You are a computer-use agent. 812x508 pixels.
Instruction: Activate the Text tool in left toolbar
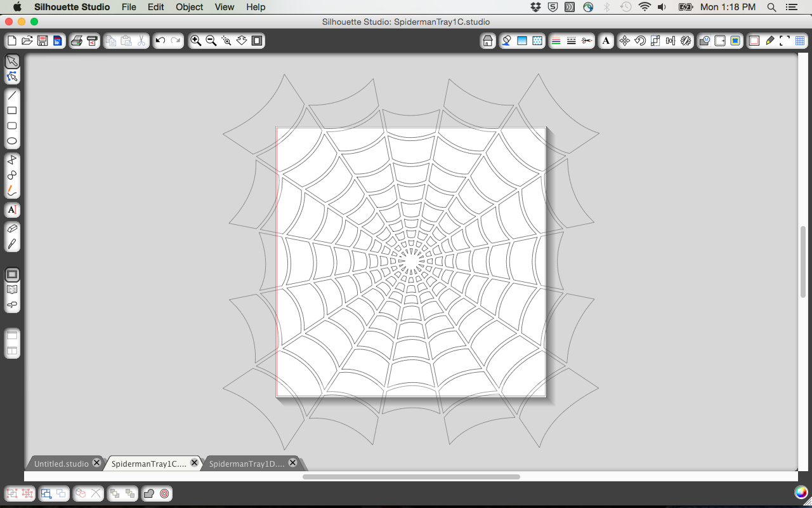tap(12, 210)
